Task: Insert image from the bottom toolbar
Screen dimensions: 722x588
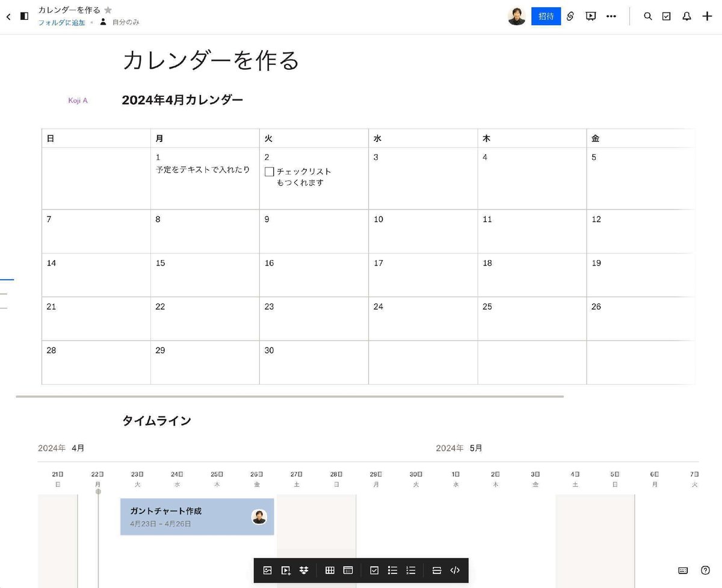Action: (268, 570)
